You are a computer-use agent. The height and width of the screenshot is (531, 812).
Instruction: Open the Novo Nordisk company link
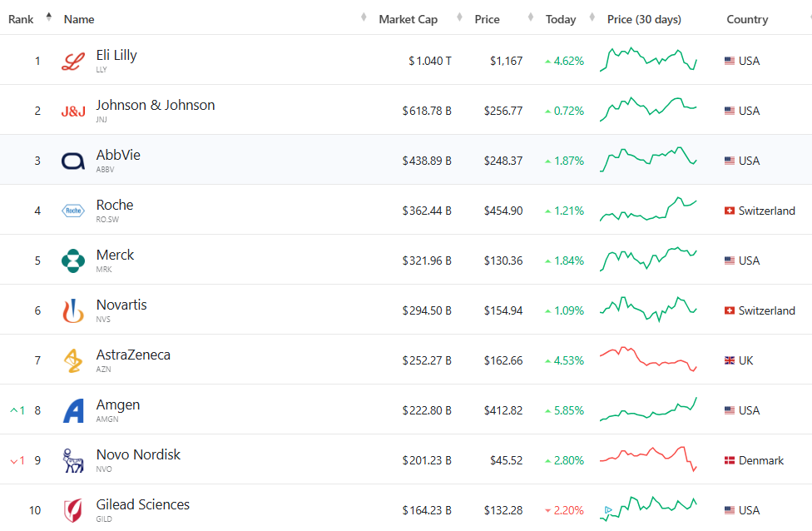point(138,455)
